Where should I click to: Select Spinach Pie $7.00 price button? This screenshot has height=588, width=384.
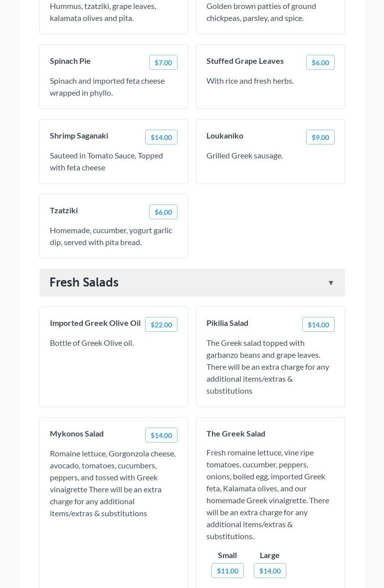163,62
